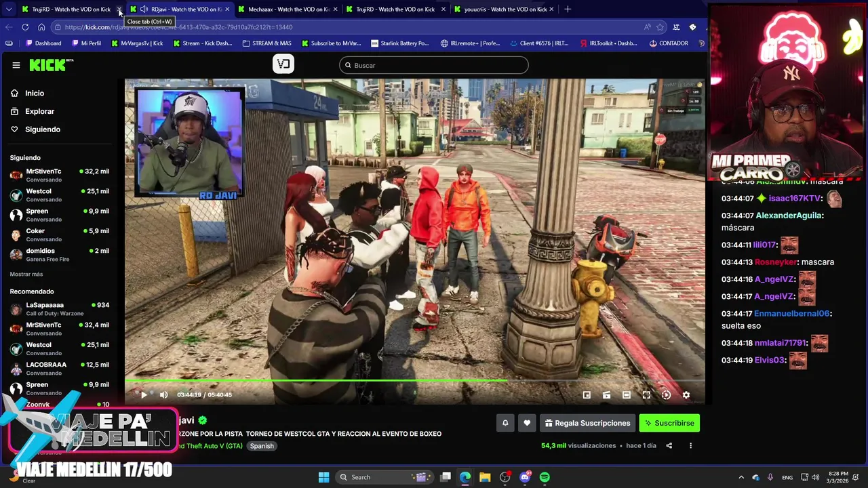Open the video player settings gear
The height and width of the screenshot is (488, 868).
(686, 394)
